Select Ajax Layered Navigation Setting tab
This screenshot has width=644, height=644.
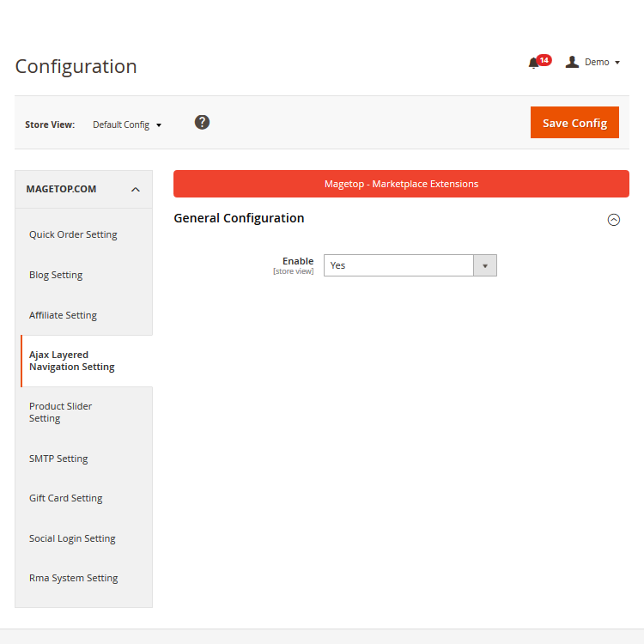coord(72,361)
